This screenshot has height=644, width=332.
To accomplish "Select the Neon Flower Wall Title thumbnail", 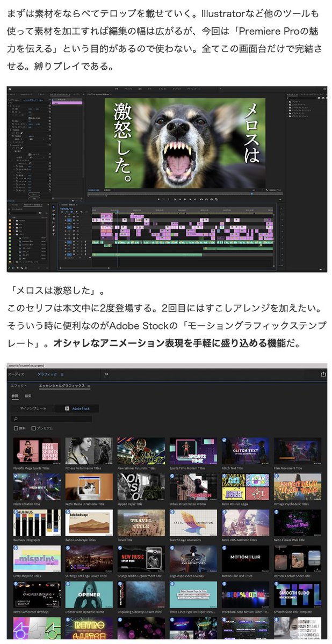I will pos(298,523).
